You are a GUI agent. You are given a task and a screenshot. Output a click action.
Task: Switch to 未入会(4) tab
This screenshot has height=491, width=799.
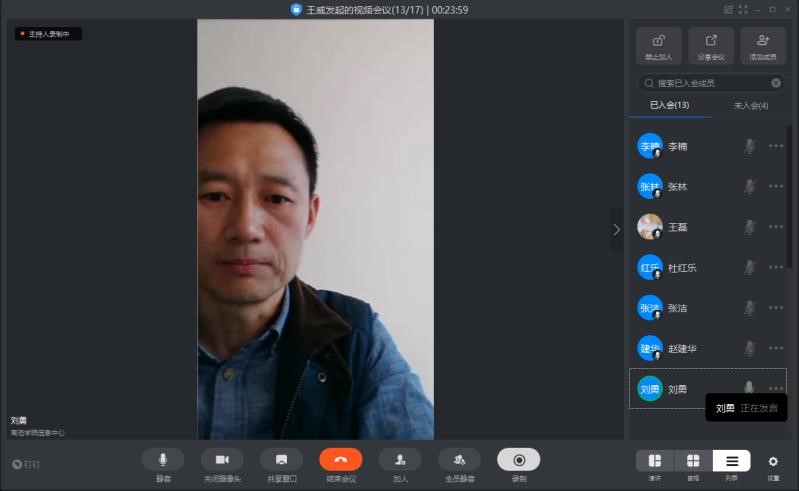tap(751, 105)
